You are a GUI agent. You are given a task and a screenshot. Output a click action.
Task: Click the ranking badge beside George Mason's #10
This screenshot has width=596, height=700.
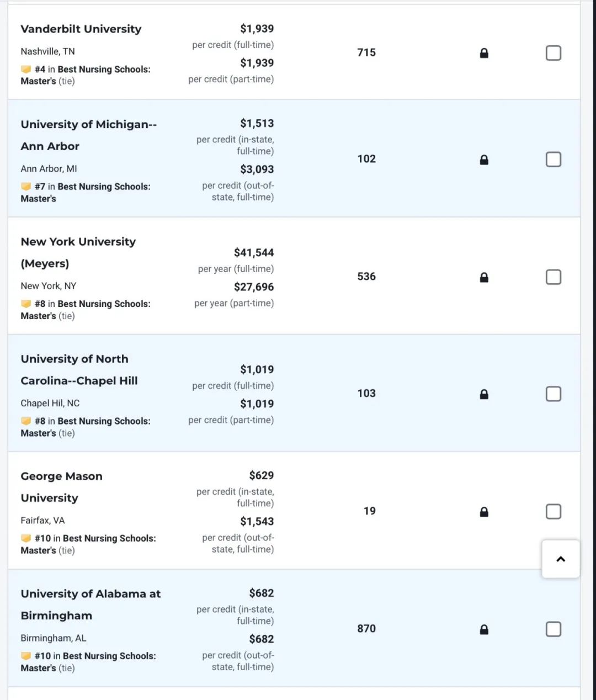coord(26,538)
